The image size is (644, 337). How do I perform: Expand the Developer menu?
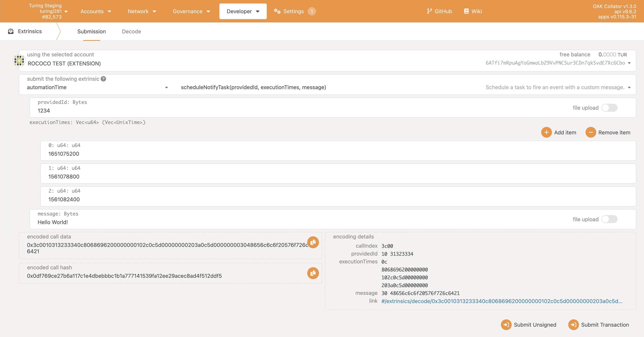point(243,11)
